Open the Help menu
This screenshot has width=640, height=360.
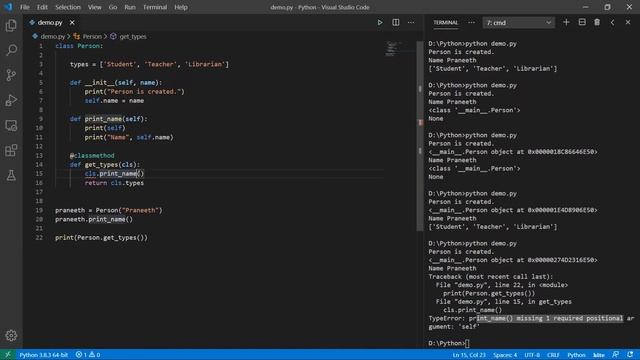coord(181,7)
